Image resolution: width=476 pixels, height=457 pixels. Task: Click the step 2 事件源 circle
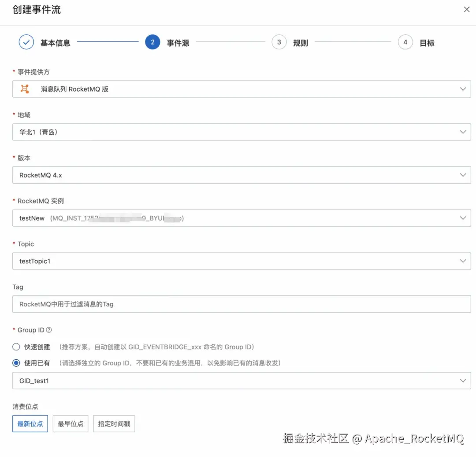[x=152, y=42]
